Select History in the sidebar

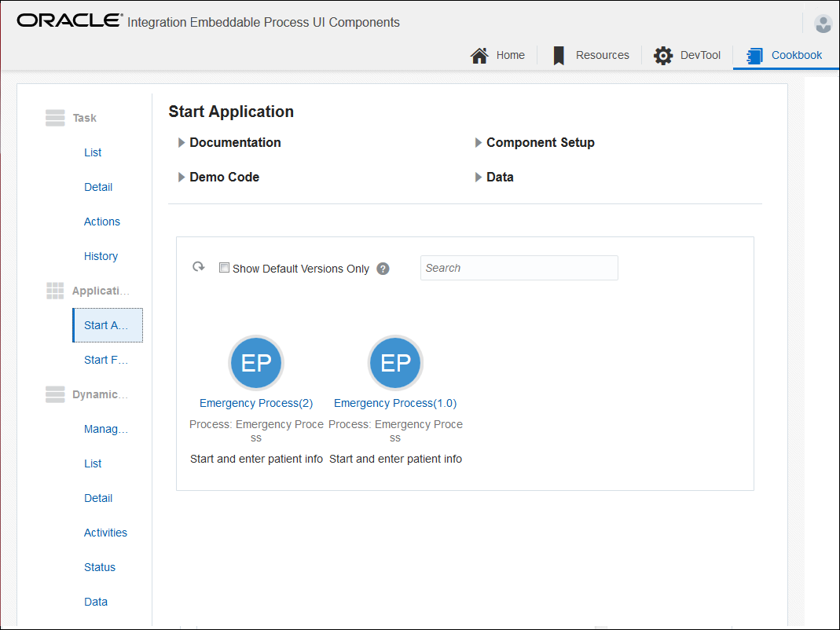101,256
